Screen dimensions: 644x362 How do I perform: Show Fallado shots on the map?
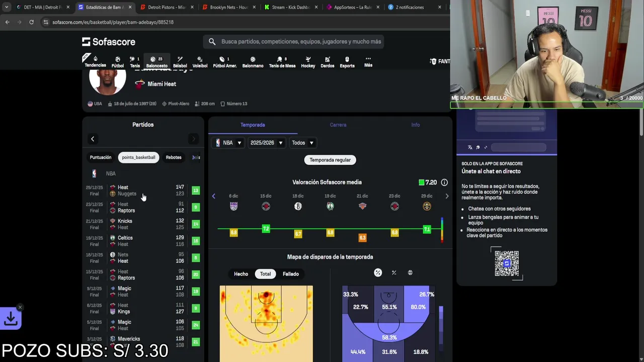(x=291, y=274)
